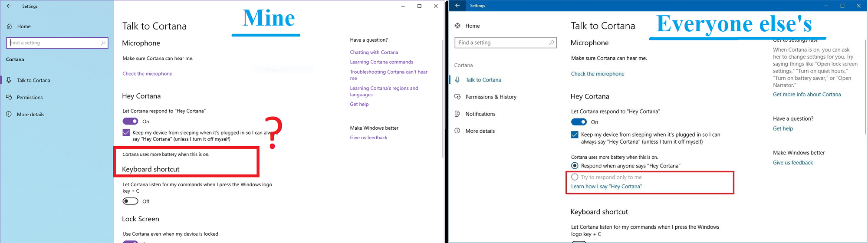
Task: Open Learning Cortana's regions and languages link
Action: 384,91
